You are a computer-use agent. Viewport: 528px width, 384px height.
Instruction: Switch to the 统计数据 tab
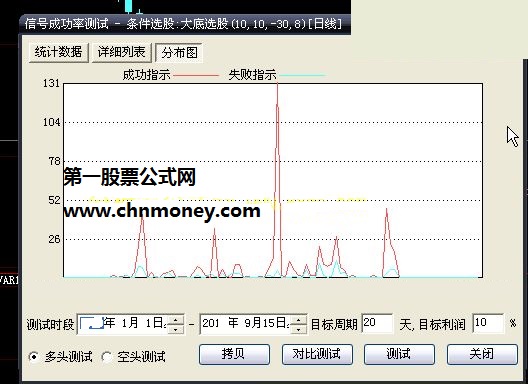point(59,53)
